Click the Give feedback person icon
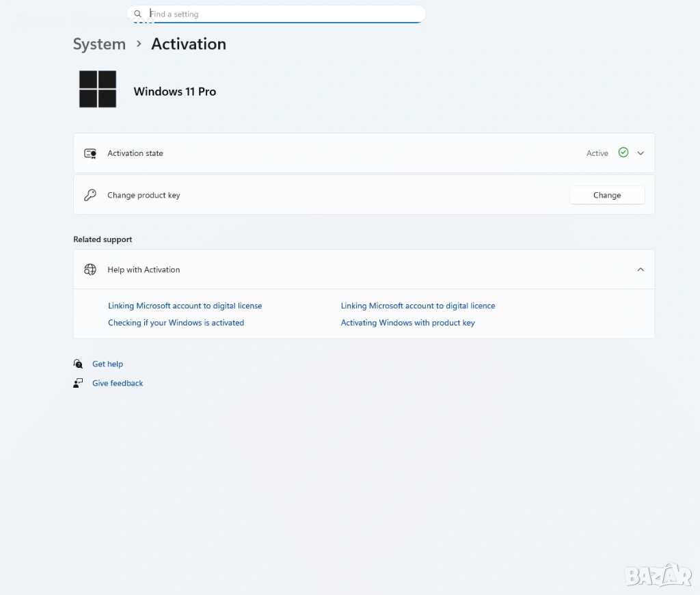Image resolution: width=700 pixels, height=595 pixels. (78, 383)
